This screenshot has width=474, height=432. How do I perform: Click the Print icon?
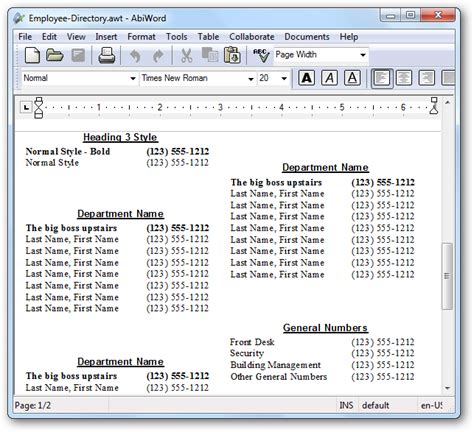point(107,55)
